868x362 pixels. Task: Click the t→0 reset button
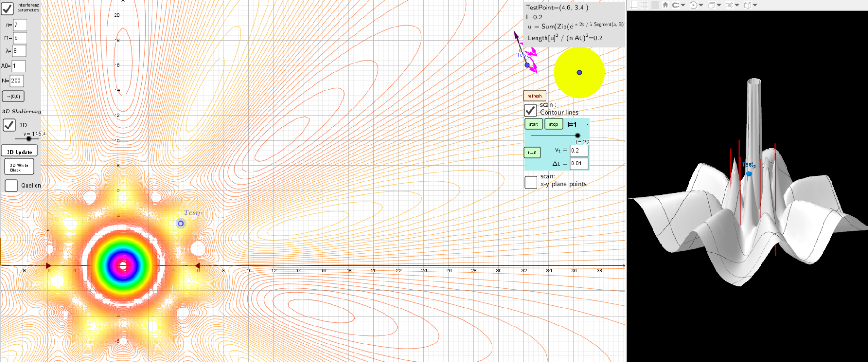532,153
